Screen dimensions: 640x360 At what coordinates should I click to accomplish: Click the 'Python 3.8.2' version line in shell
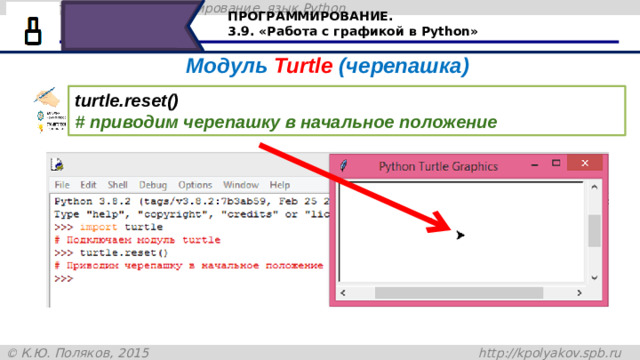191,201
